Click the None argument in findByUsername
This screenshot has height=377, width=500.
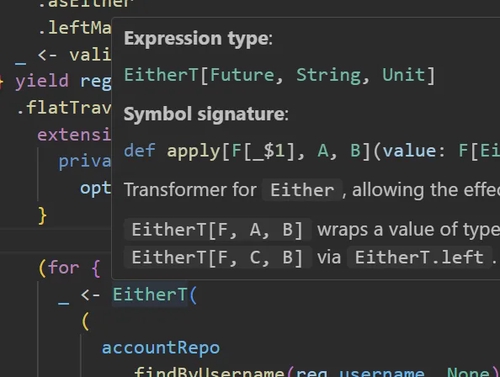click(x=468, y=372)
